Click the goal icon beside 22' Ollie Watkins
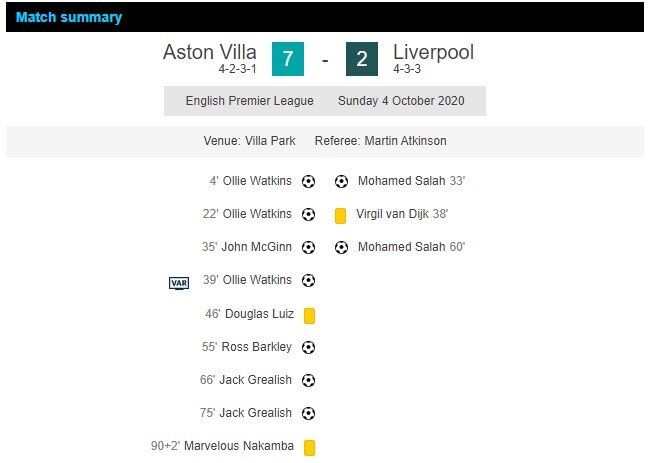The width and height of the screenshot is (654, 463). click(x=309, y=214)
